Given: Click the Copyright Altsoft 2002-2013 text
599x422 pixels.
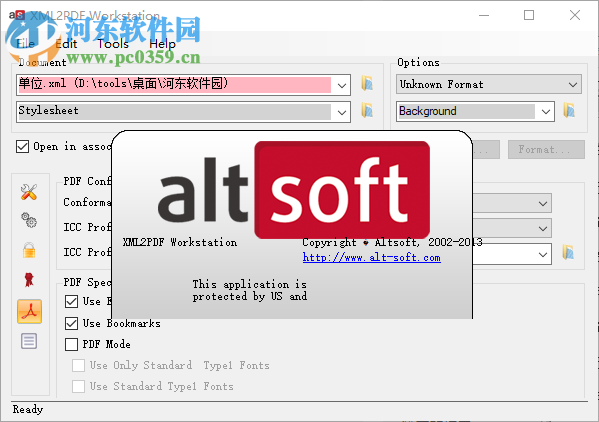Looking at the screenshot, I should tap(392, 242).
